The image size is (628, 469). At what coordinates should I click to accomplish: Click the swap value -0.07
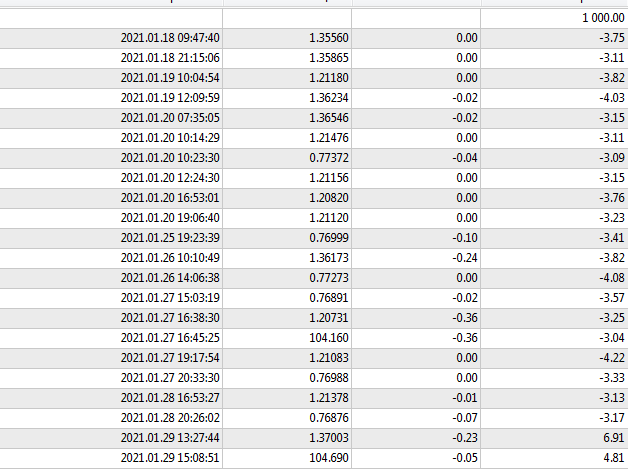point(465,418)
